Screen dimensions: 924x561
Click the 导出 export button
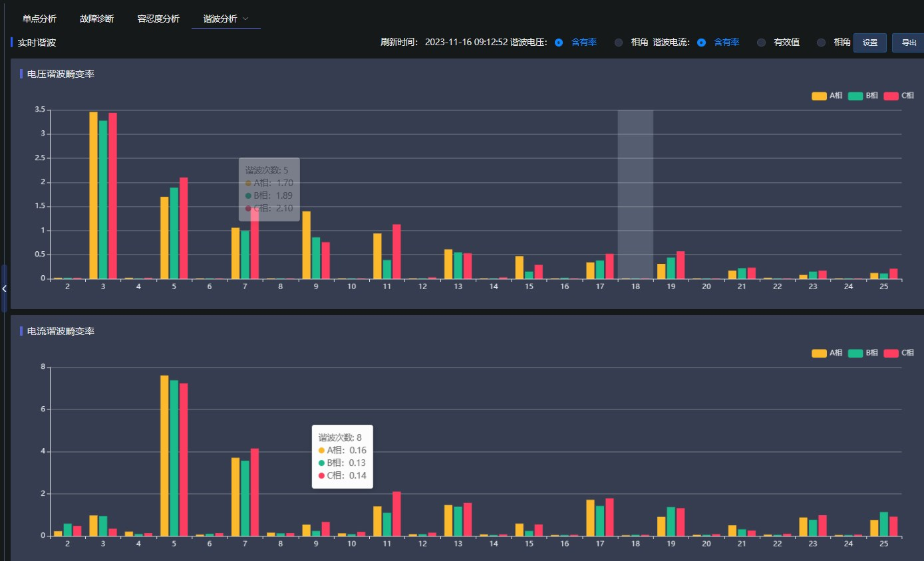(x=908, y=43)
